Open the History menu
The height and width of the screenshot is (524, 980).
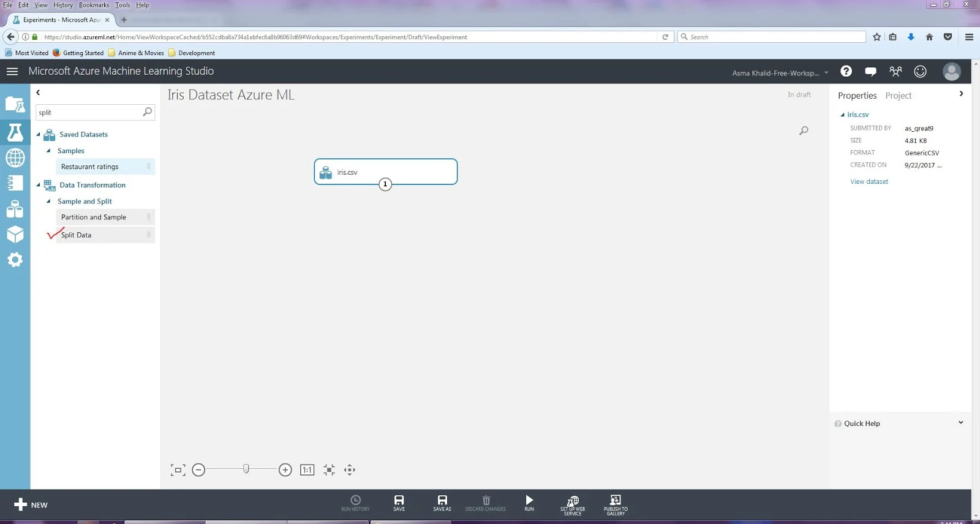click(62, 5)
